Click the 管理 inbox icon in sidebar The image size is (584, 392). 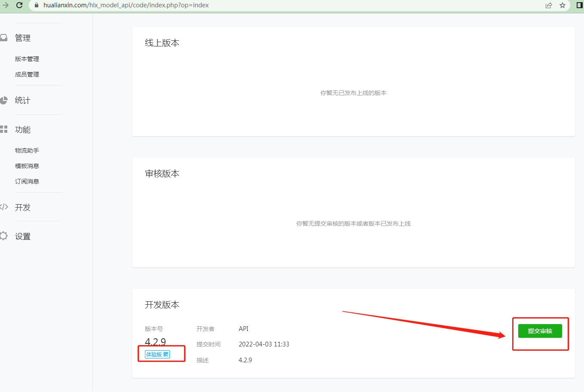click(4, 38)
